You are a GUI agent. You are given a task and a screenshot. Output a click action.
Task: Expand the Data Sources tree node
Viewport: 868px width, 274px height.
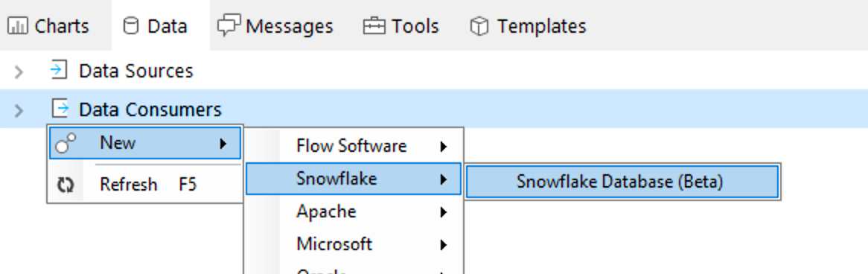(19, 71)
